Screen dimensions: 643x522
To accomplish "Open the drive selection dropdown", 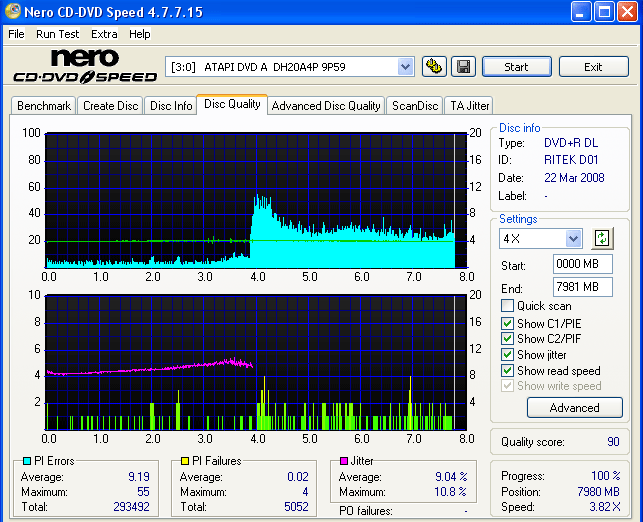I will (405, 66).
